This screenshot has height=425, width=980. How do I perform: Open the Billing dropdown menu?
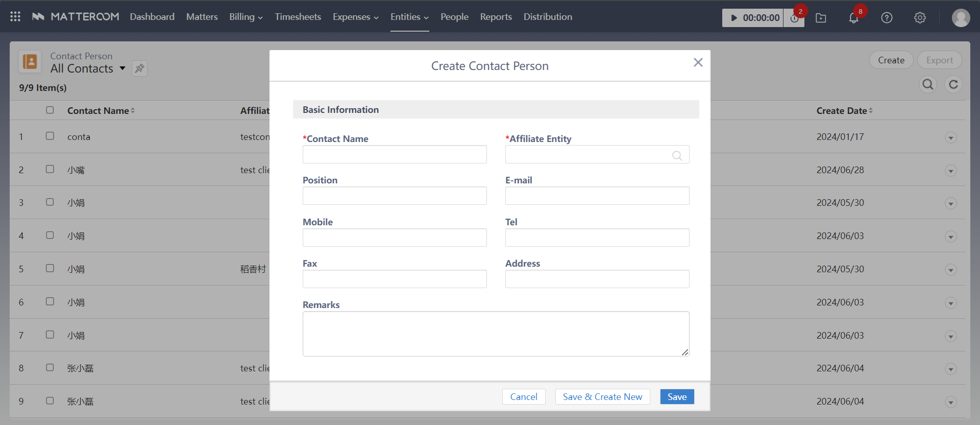coord(246,17)
